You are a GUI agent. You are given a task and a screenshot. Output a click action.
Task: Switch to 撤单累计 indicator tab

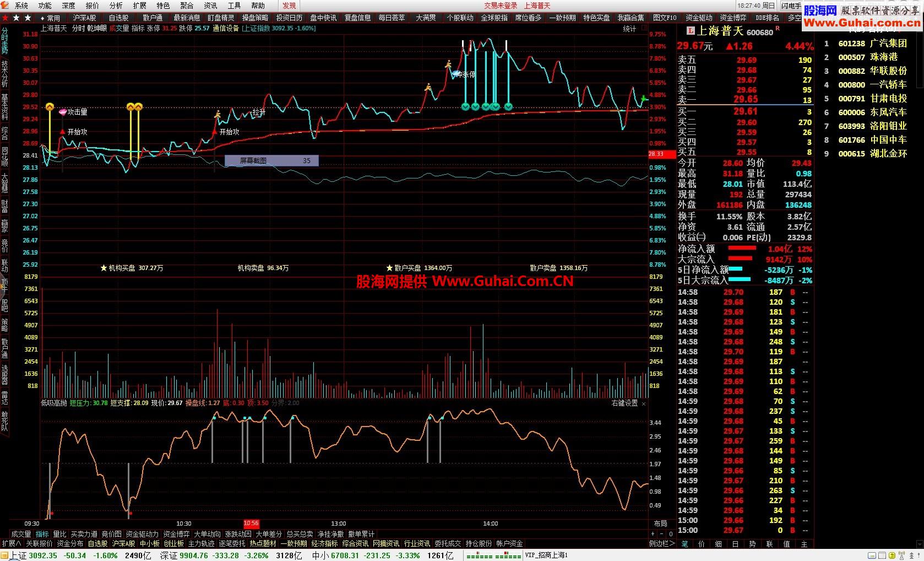[x=361, y=534]
